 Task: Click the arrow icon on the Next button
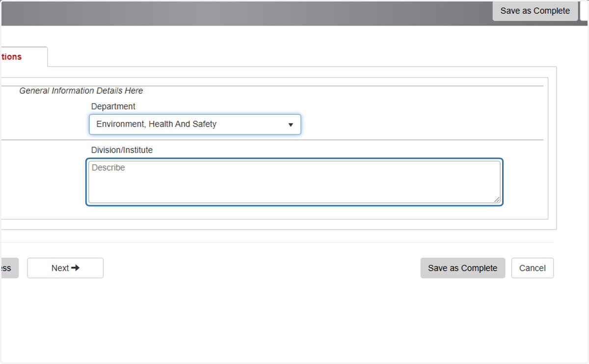pos(75,268)
